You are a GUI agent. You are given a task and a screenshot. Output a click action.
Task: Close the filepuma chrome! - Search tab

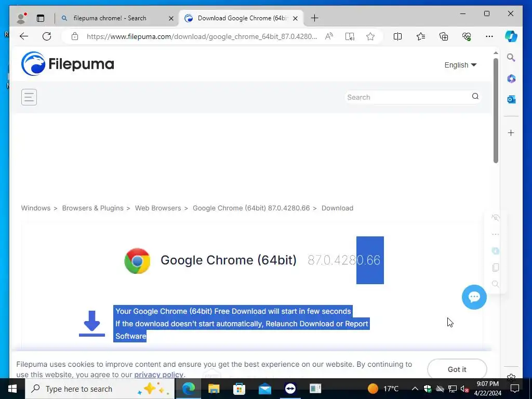coord(171,18)
